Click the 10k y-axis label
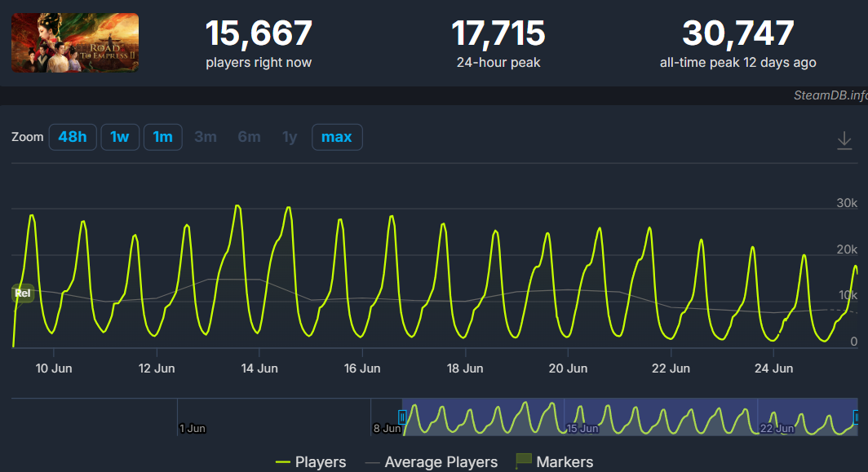Screen dimensions: 868x472 [848, 295]
